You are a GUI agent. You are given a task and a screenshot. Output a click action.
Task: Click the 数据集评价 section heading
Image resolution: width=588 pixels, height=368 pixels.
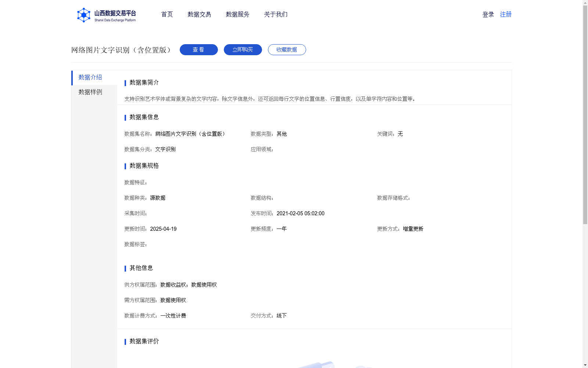click(144, 341)
